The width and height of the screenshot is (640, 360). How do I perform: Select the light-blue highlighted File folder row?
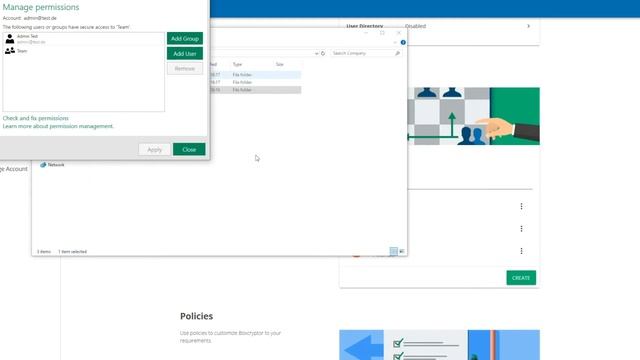point(256,75)
